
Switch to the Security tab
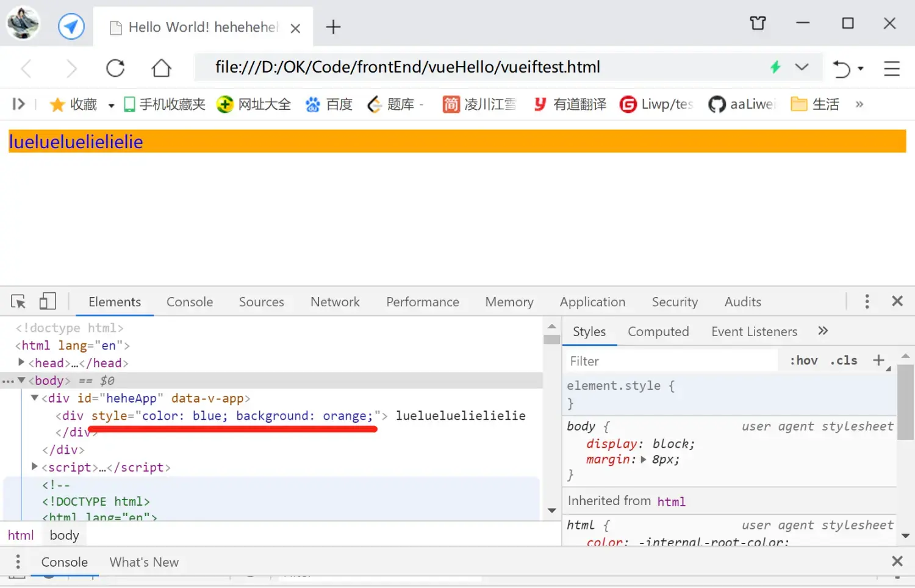click(675, 302)
